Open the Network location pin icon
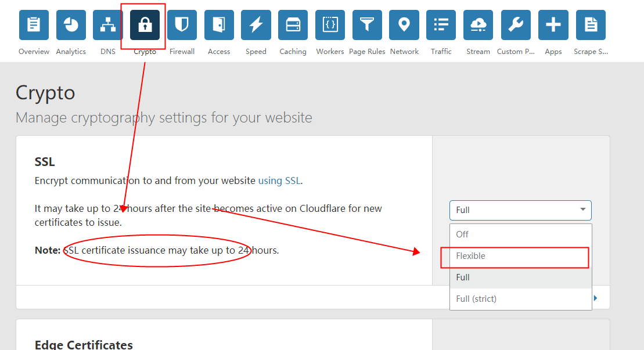 point(404,25)
